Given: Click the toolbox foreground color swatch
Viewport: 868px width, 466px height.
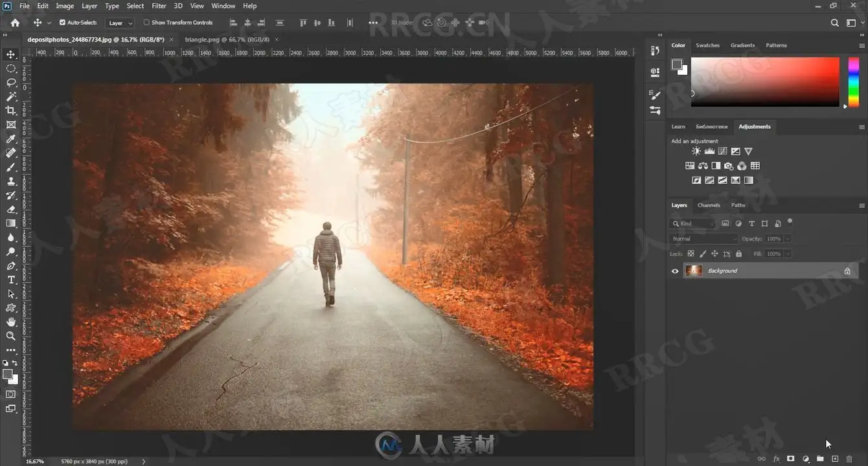Looking at the screenshot, I should pos(8,374).
